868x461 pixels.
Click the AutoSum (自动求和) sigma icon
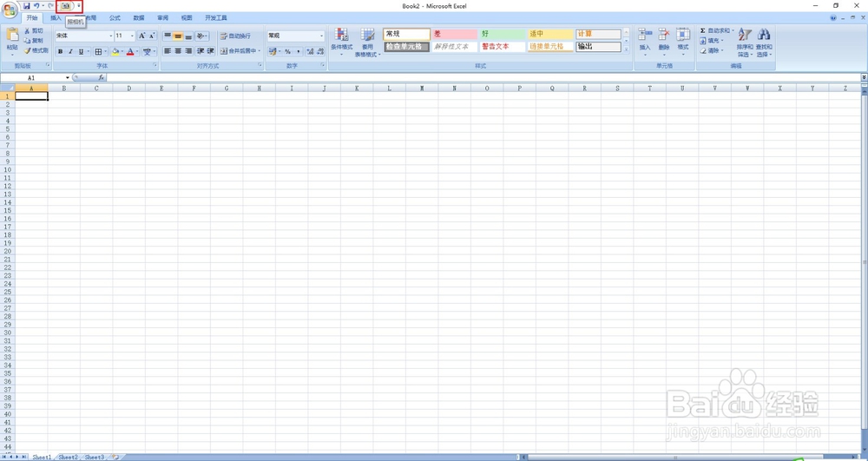703,30
